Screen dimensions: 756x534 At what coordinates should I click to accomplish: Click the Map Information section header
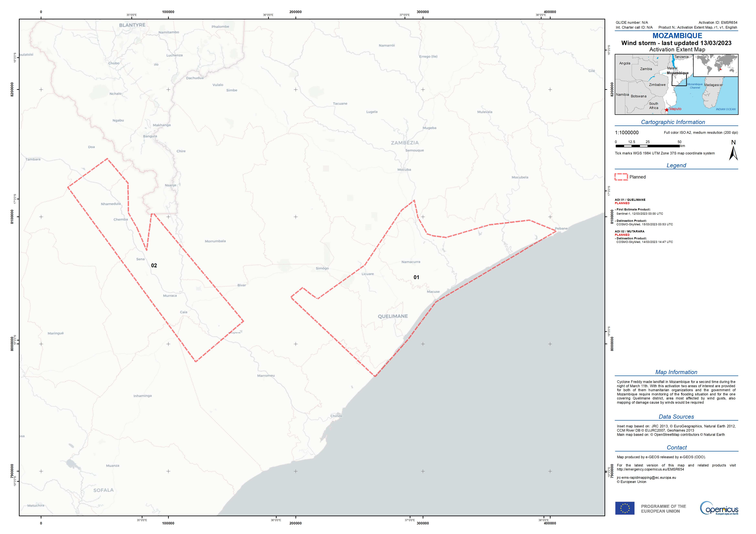point(676,372)
